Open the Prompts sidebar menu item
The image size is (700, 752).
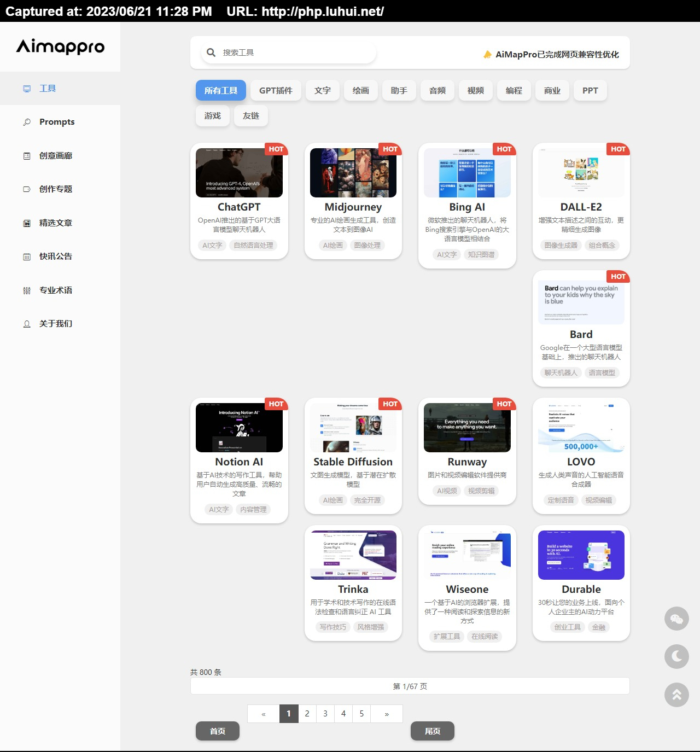60,122
